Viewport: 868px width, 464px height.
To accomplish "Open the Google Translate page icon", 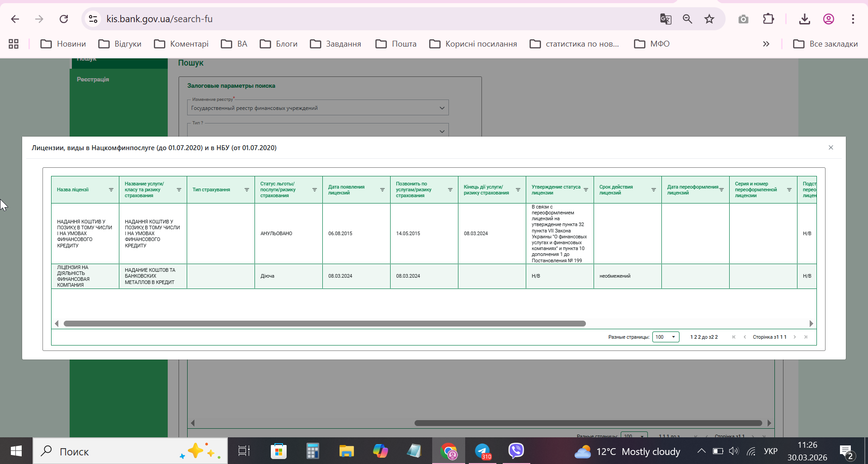I will coord(665,19).
